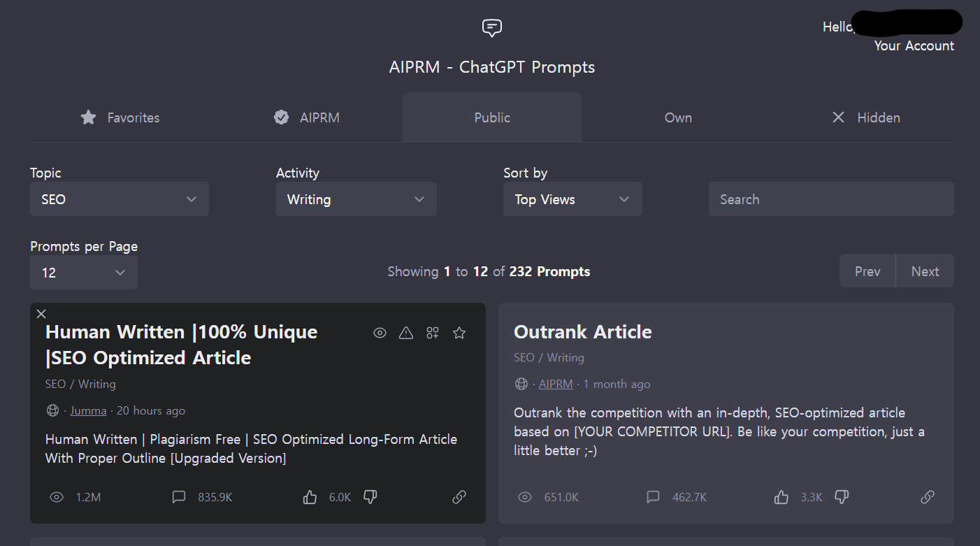The image size is (980, 546).
Task: Star Human Written prompt as favorite
Action: click(x=459, y=333)
